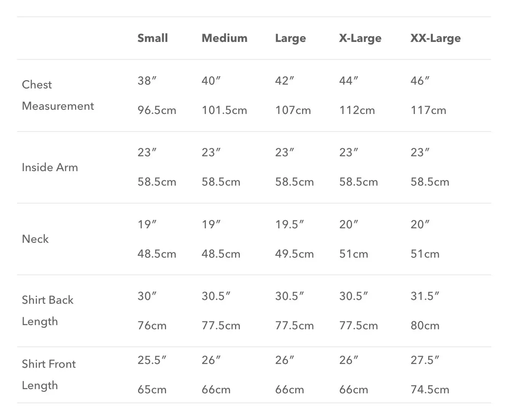512x420 pixels.
Task: Select the 76cm shirt back length value
Action: coord(152,326)
